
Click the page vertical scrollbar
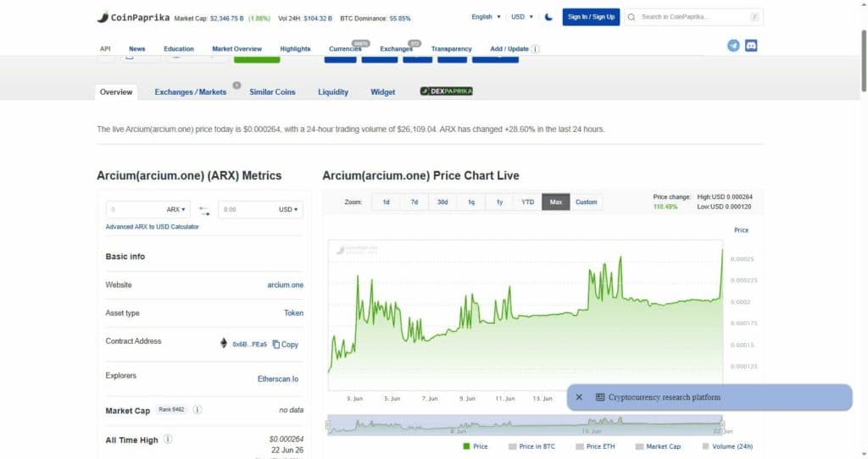(864, 61)
